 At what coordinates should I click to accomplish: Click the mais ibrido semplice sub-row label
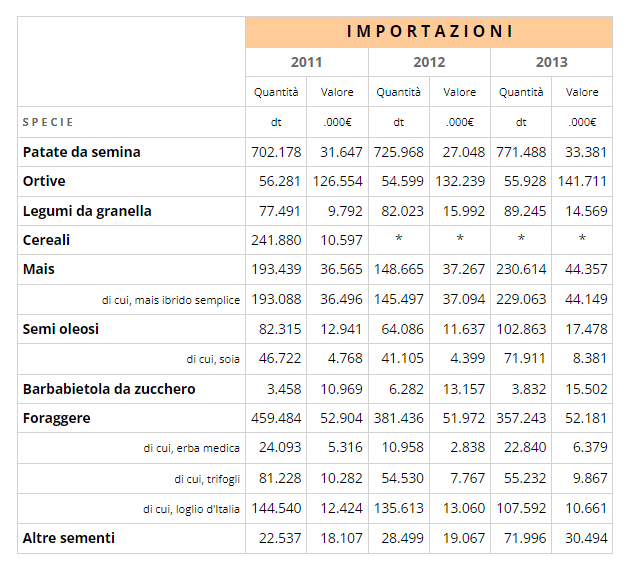click(171, 300)
